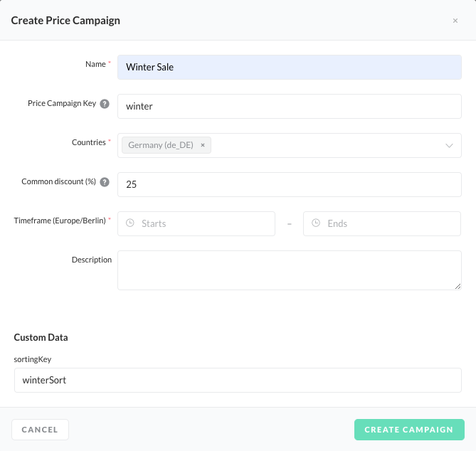476x451 pixels.
Task: Click the Timeframe (Europe/Berlin) label
Action: 60,221
